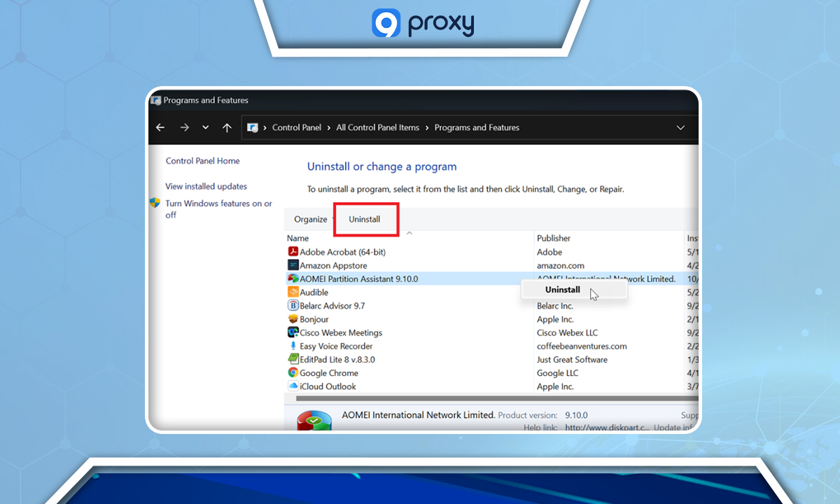Open the Organize menu
This screenshot has width=840, height=504.
tap(310, 219)
